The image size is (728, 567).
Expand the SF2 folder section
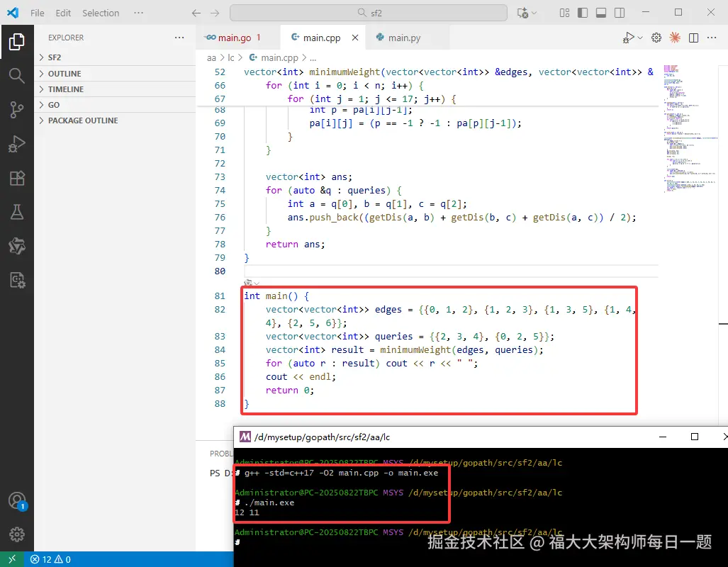pos(115,57)
